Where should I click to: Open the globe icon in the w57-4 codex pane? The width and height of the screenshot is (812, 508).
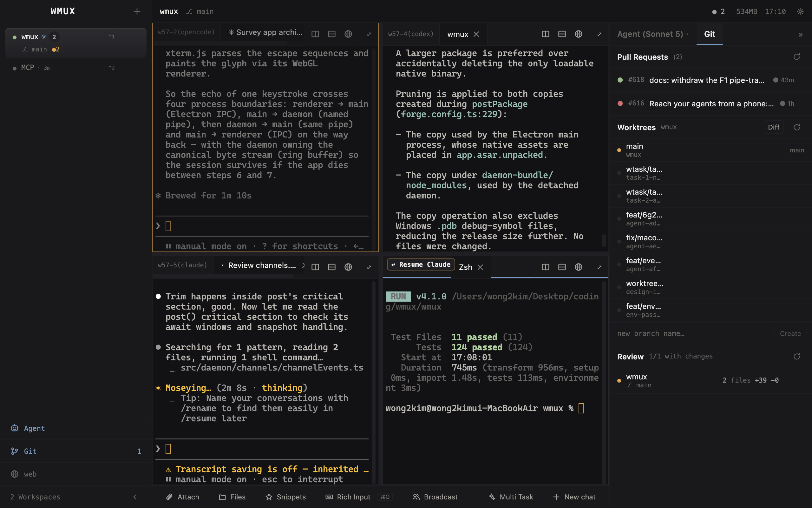pyautogui.click(x=579, y=34)
